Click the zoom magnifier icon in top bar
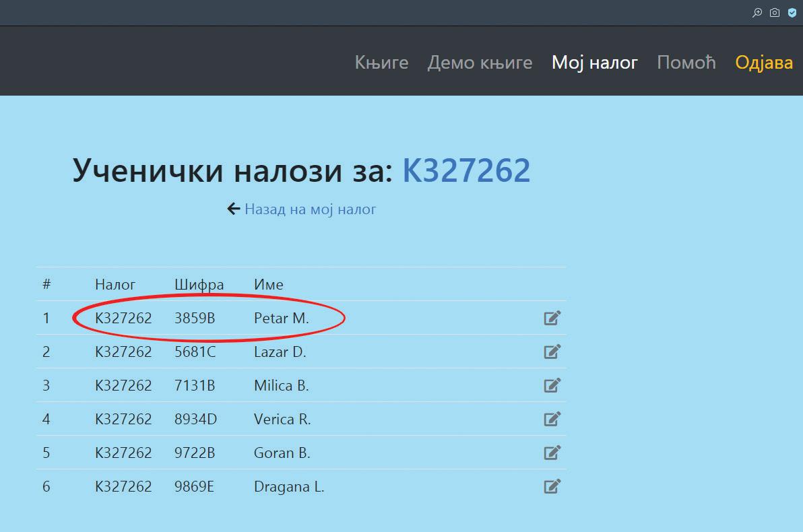 (x=757, y=13)
